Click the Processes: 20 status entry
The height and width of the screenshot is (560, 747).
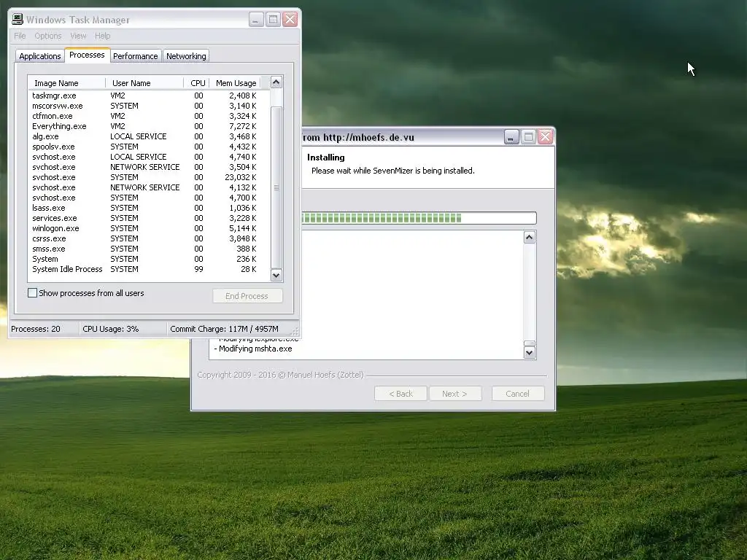coord(44,329)
